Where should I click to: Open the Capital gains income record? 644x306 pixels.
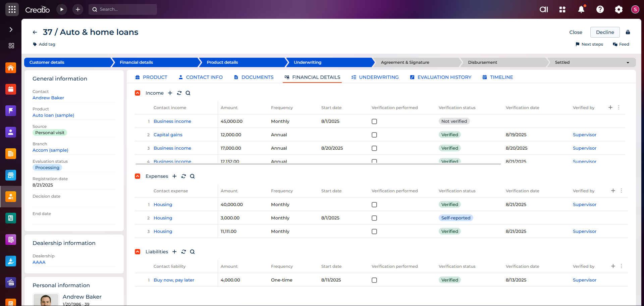pyautogui.click(x=168, y=135)
